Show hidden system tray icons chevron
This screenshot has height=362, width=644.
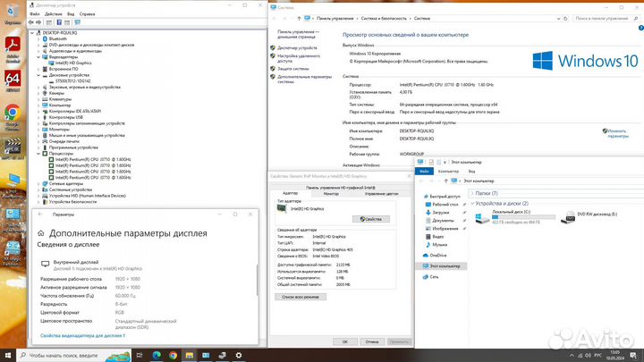pos(572,356)
